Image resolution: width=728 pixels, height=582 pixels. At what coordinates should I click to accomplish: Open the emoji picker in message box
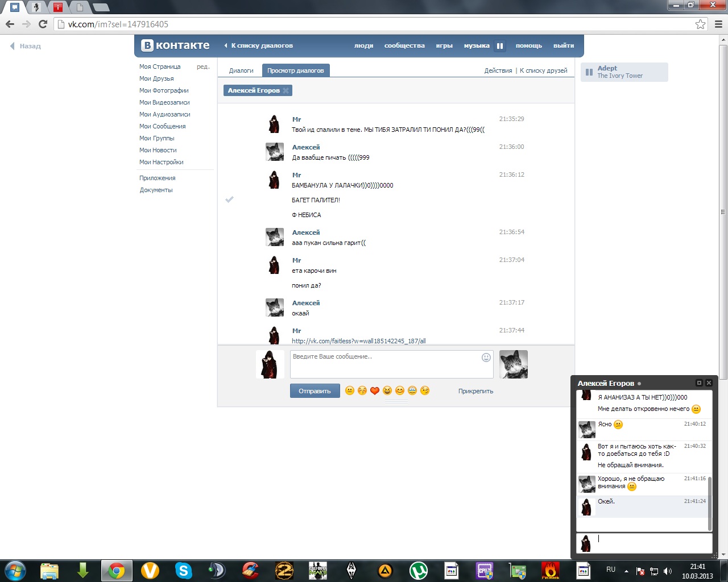point(486,357)
